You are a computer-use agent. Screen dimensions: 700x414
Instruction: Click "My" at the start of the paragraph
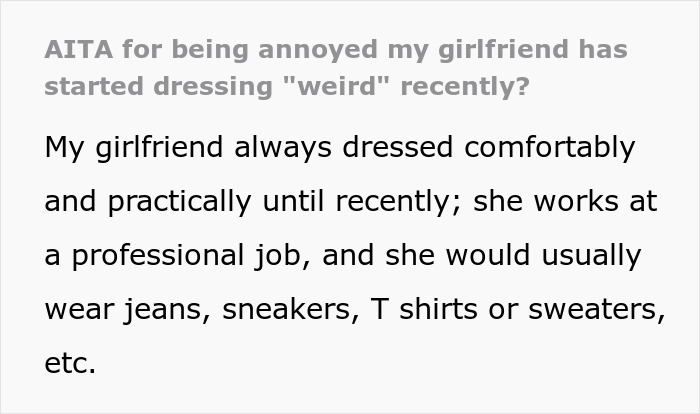(x=66, y=148)
